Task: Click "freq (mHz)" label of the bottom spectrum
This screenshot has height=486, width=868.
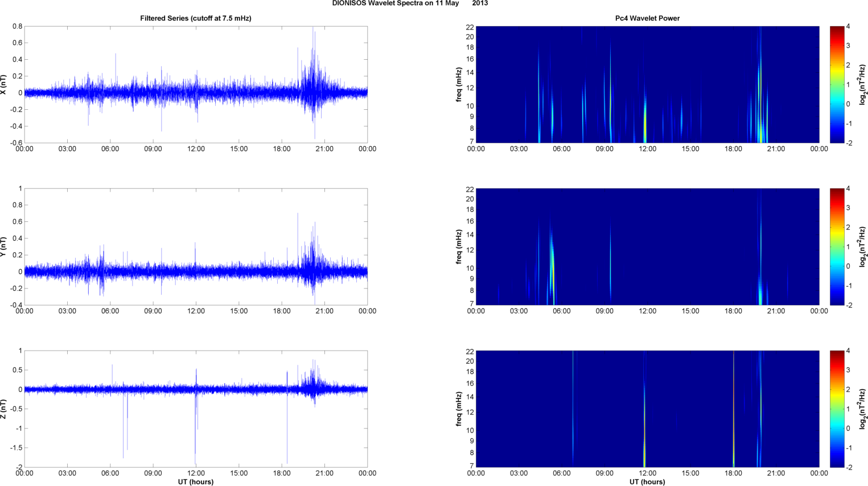Action: (x=459, y=409)
